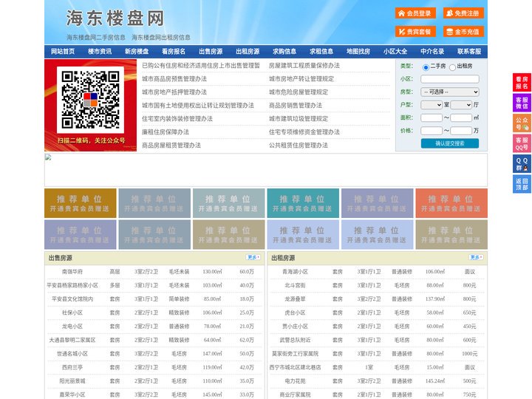
Task: Open the 世通名城小区 sale listing
Action: [x=72, y=353]
